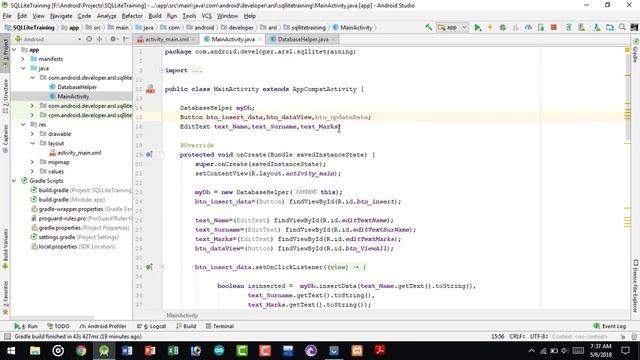Expand the values folder
This screenshot has height=360, width=640.
[x=32, y=171]
